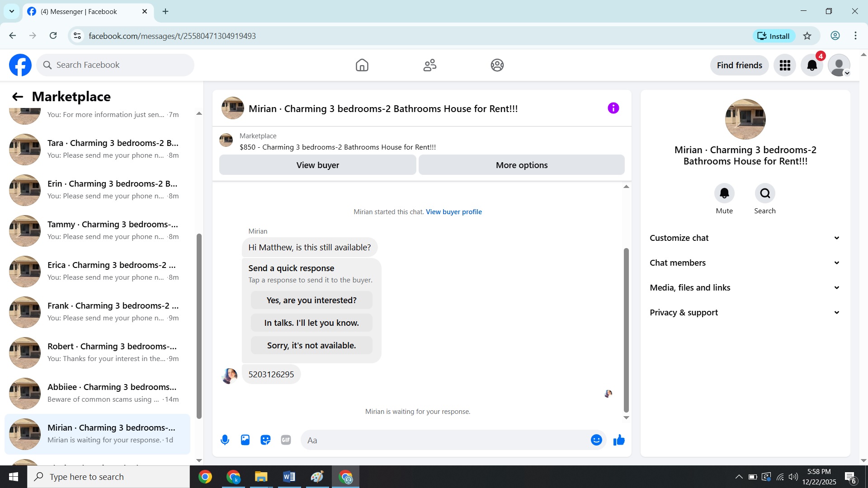Expand the Chat members section
This screenshot has width=868, height=488.
pyautogui.click(x=745, y=263)
